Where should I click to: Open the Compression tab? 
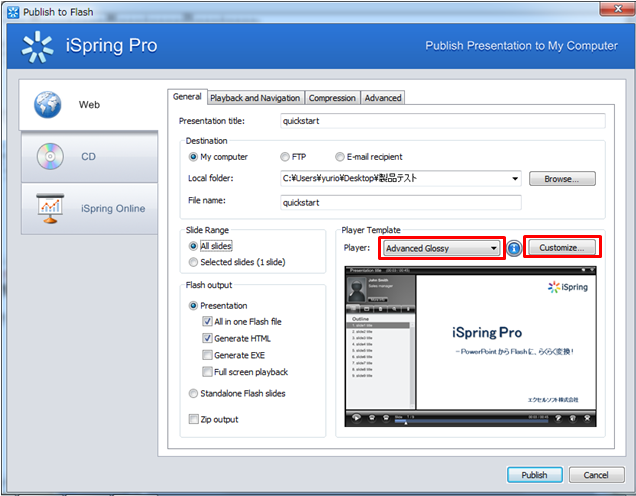[332, 98]
